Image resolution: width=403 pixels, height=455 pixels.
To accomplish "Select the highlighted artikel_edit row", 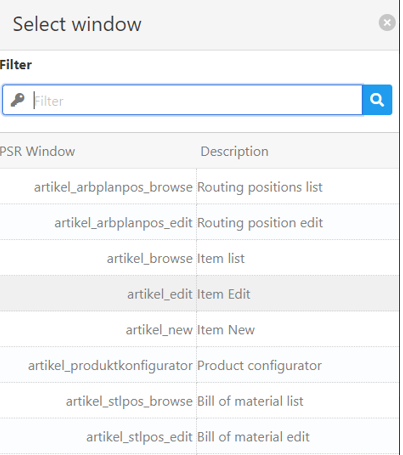I will click(199, 294).
